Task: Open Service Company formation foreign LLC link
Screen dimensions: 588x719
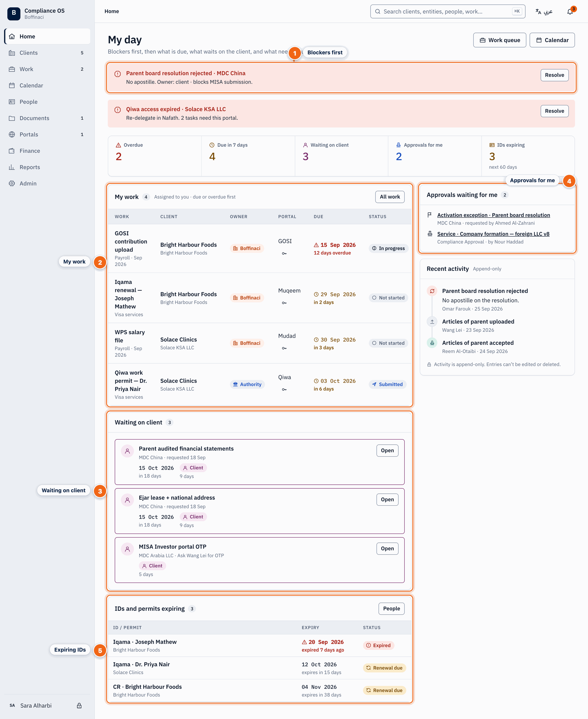Action: click(x=493, y=234)
